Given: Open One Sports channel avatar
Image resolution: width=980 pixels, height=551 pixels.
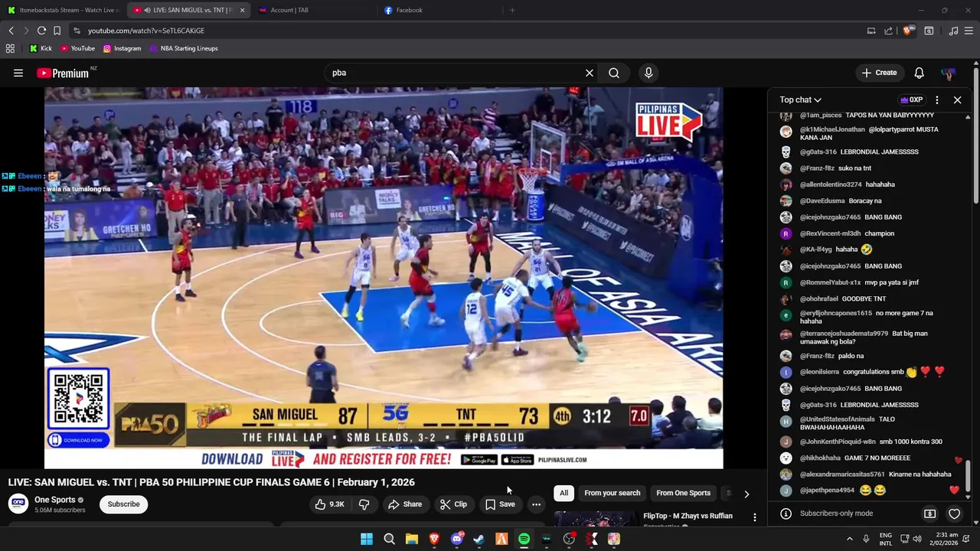Looking at the screenshot, I should pyautogui.click(x=18, y=504).
